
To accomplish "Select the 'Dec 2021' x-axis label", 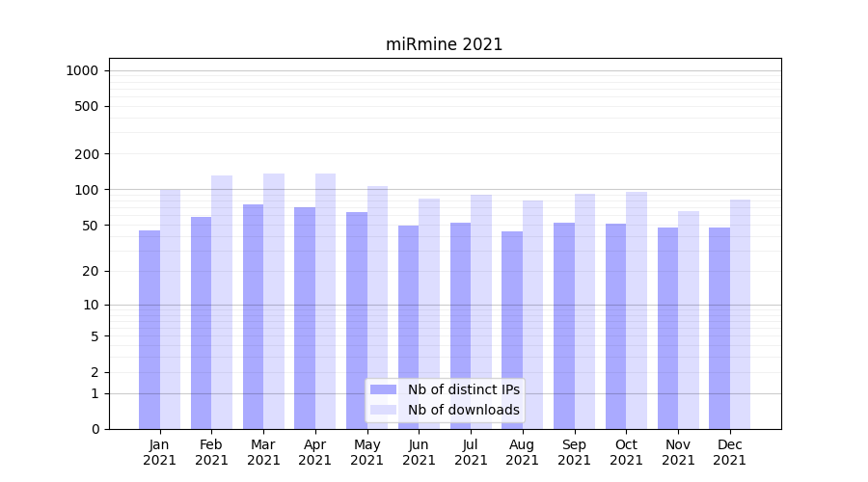I will pyautogui.click(x=730, y=452).
